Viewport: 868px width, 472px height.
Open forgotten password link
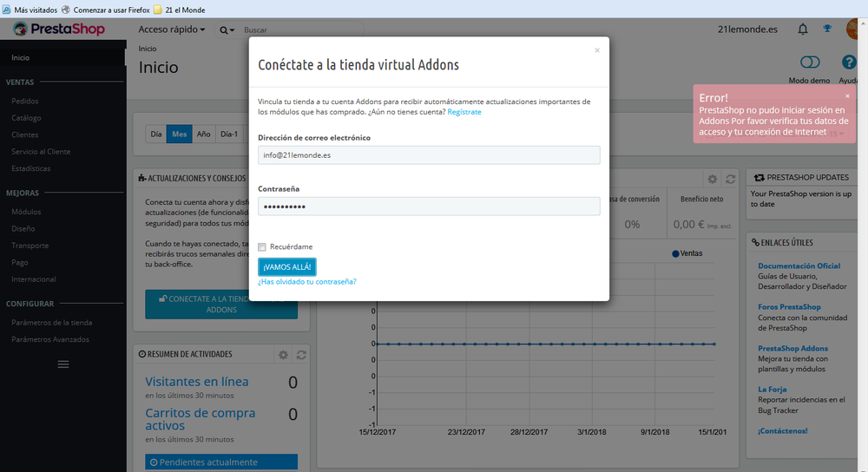click(x=307, y=282)
